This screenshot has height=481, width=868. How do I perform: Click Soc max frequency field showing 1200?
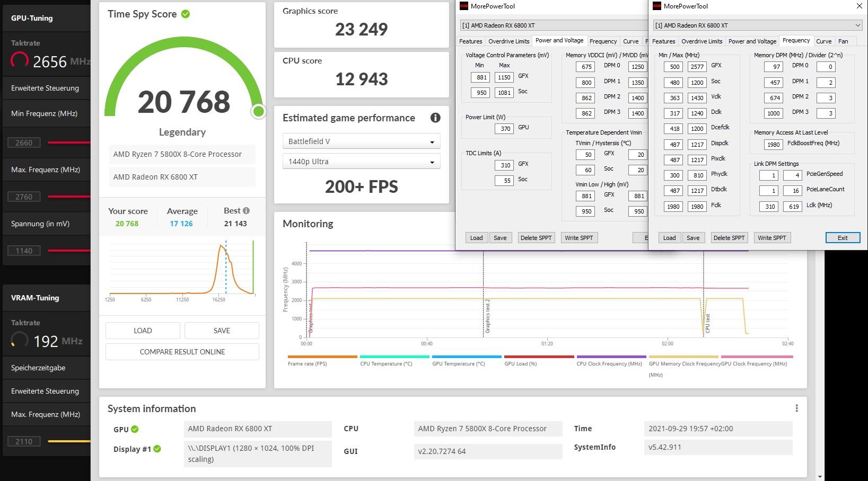pos(697,82)
